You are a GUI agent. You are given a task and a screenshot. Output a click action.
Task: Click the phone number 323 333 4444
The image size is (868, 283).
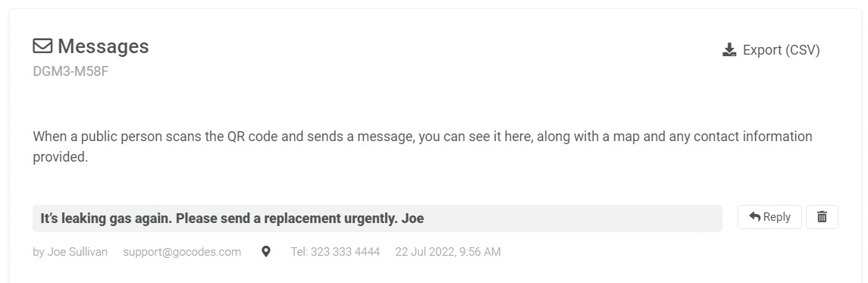pyautogui.click(x=346, y=252)
